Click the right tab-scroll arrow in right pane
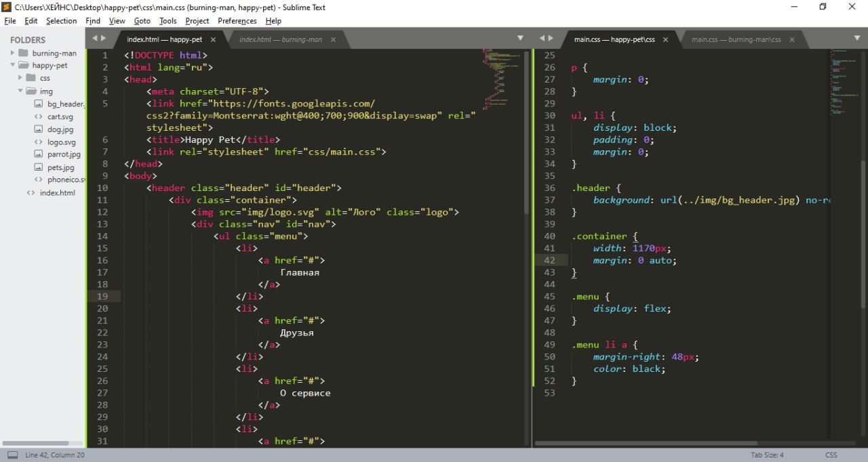868x462 pixels. coord(552,39)
